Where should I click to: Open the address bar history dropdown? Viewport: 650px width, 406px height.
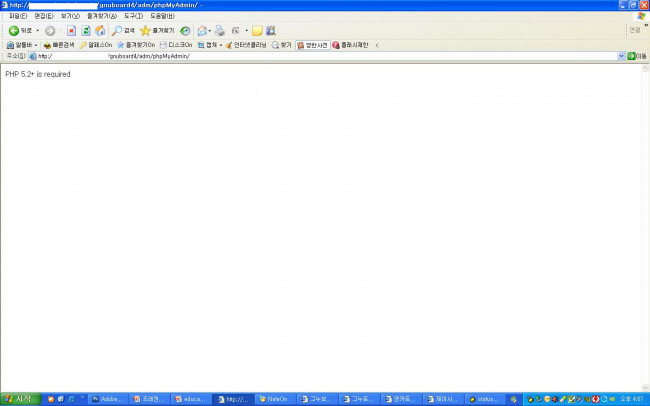(x=621, y=56)
